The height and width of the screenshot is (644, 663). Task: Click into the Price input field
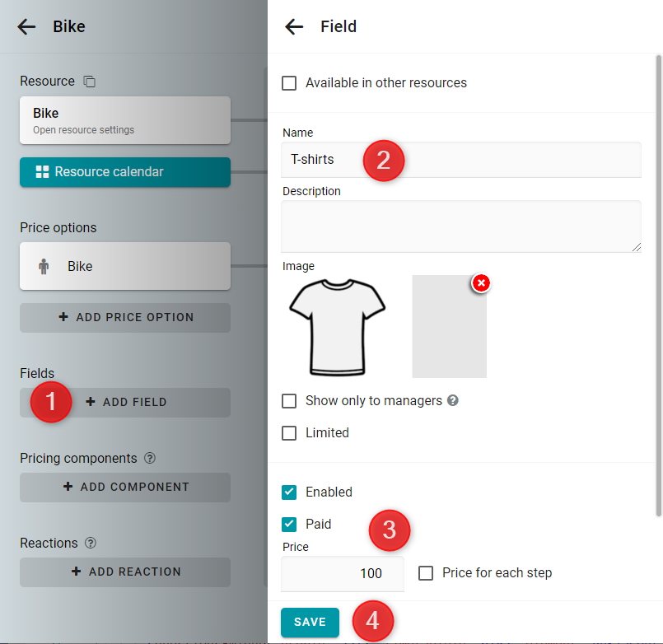tap(343, 574)
